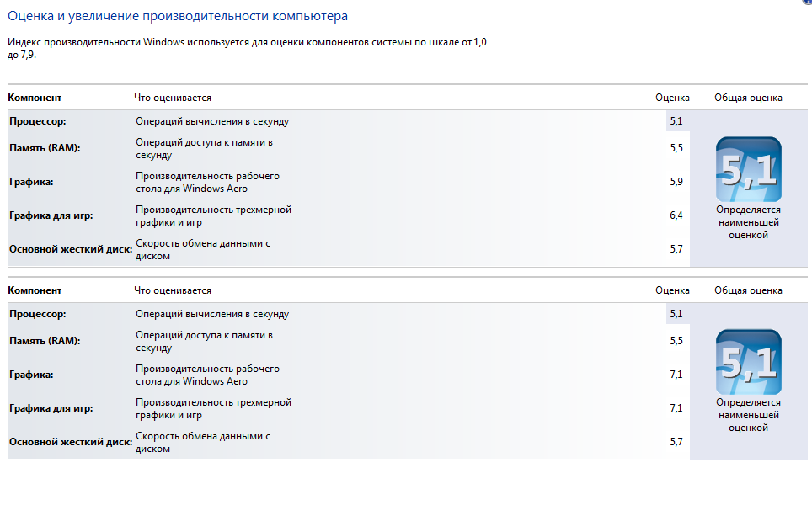Click the help icon in the top-right corner
Screen dimensions: 812x505
(x=808, y=3)
